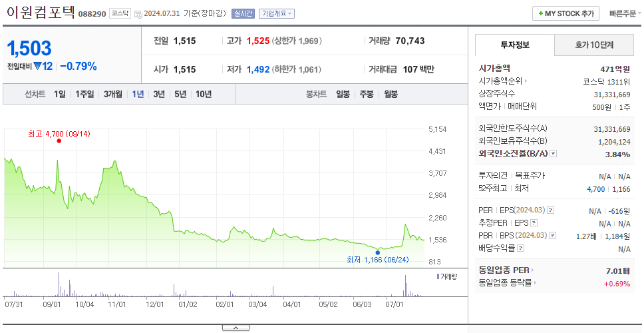Open help icon next to PER EPS(2024.03)
The width and height of the screenshot is (644, 333).
tap(551, 210)
